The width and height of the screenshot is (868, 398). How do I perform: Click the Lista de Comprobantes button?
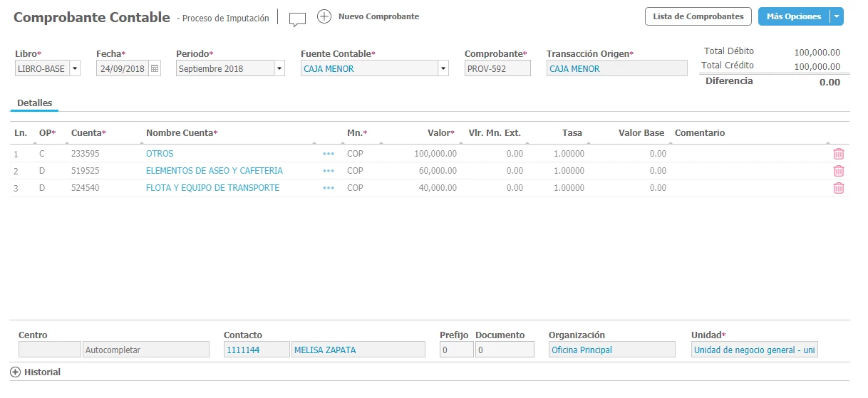(698, 16)
